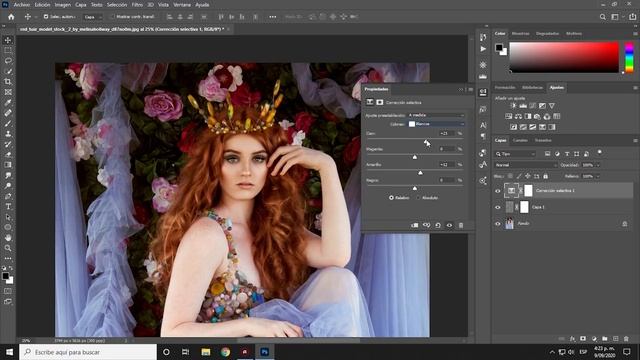Reset adjustment defaults in Properties panel
Viewport: 640px width, 360px height.
coord(438,225)
